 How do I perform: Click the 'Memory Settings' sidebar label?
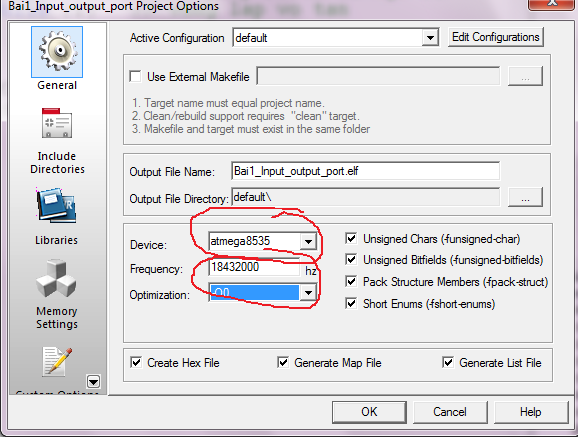(57, 318)
